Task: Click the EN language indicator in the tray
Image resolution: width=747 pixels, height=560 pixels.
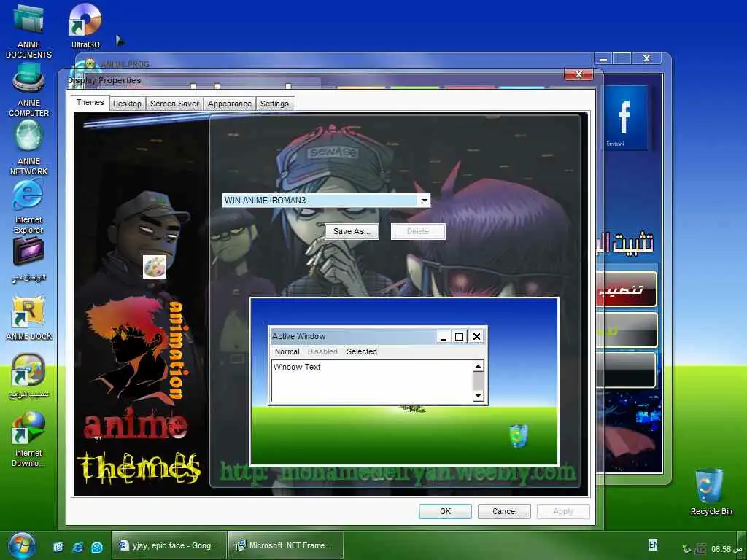Action: tap(653, 544)
